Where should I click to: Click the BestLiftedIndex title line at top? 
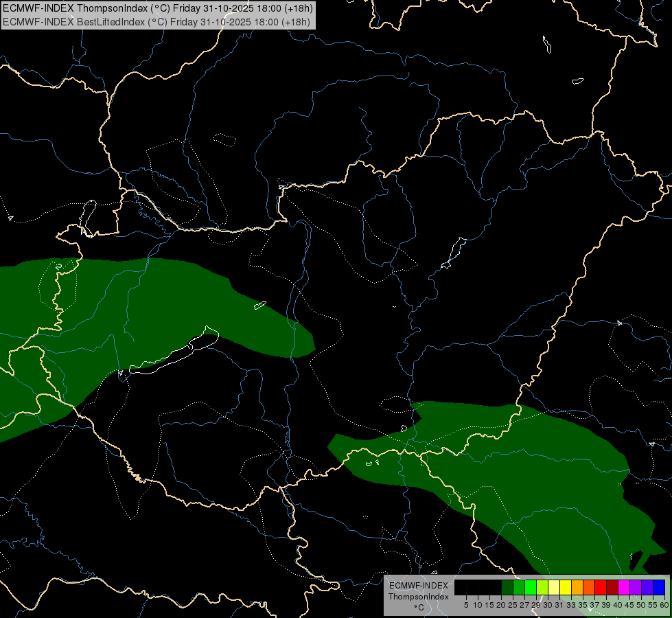click(x=157, y=22)
